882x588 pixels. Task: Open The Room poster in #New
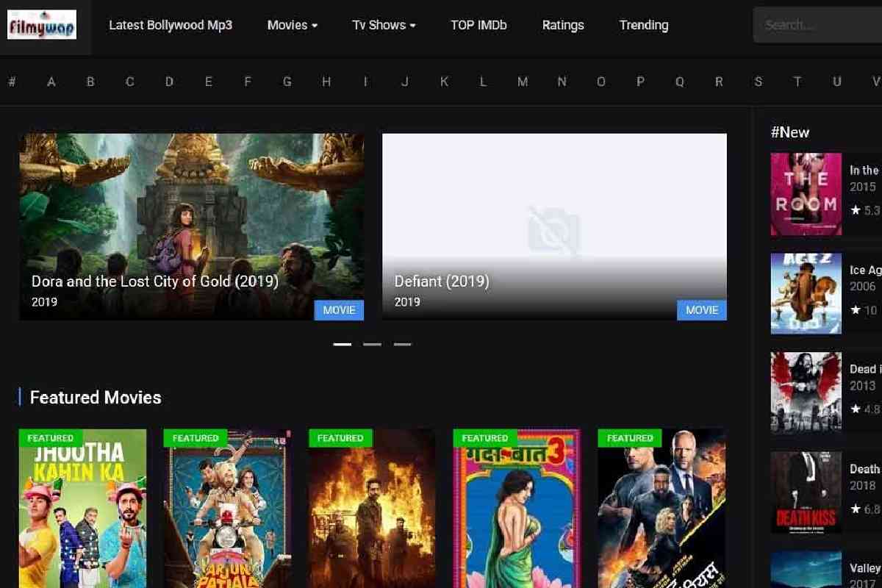pyautogui.click(x=806, y=194)
